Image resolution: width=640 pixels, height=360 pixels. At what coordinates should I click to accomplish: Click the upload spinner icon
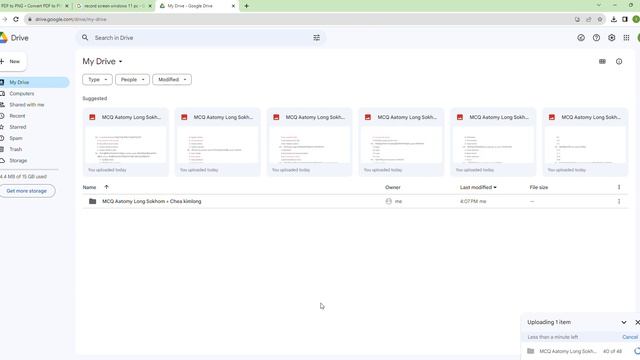click(x=637, y=351)
